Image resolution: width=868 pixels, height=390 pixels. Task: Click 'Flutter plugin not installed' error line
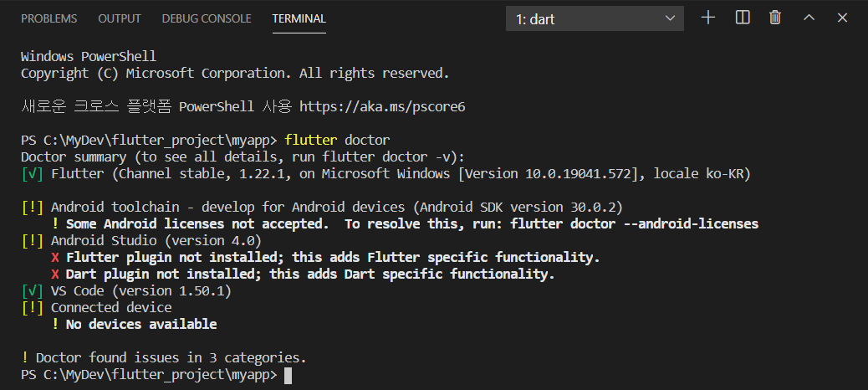coord(325,258)
